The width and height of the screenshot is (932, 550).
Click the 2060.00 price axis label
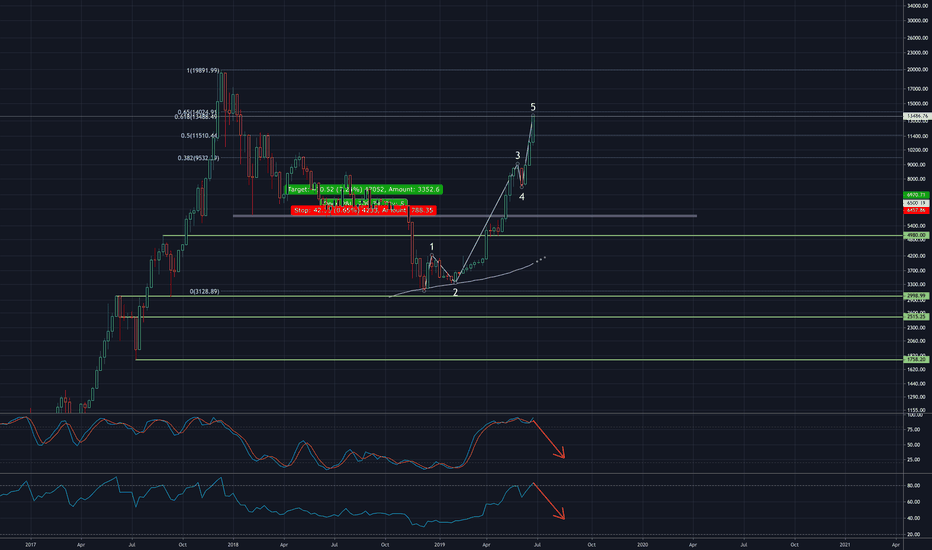918,341
